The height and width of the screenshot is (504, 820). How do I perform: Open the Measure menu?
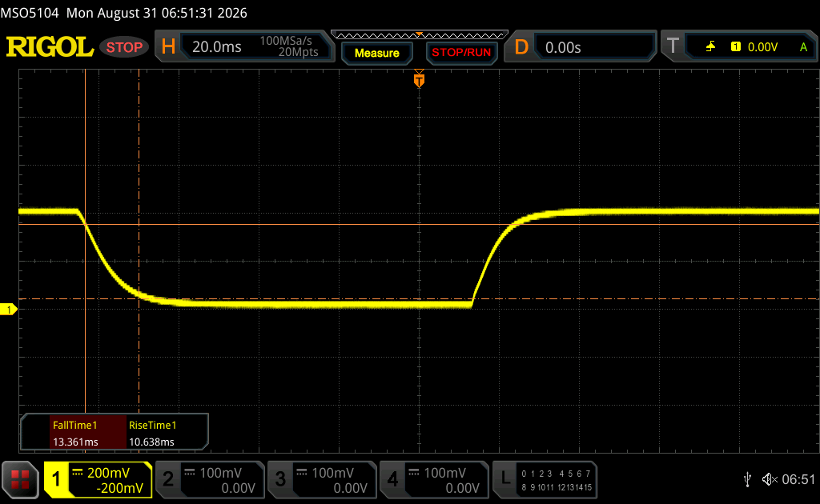click(377, 53)
